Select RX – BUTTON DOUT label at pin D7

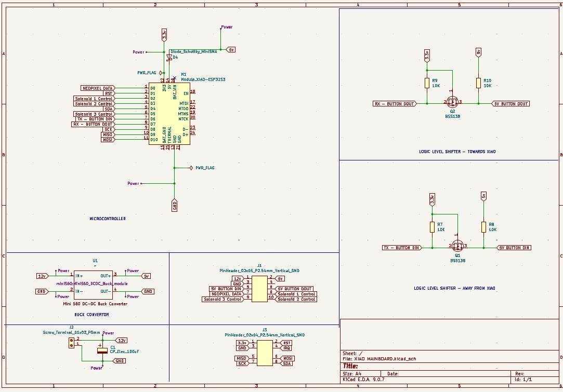pyautogui.click(x=93, y=124)
